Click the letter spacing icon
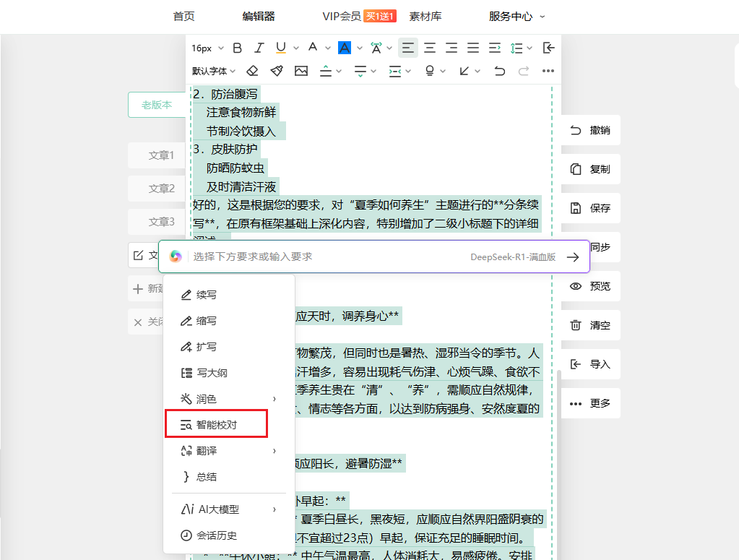This screenshot has width=739, height=560. (x=376, y=48)
